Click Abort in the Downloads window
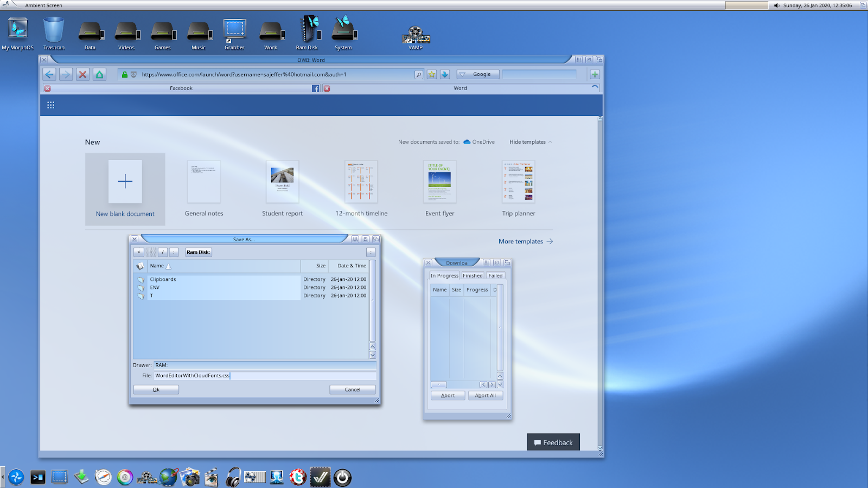The width and height of the screenshot is (868, 488). 448,395
